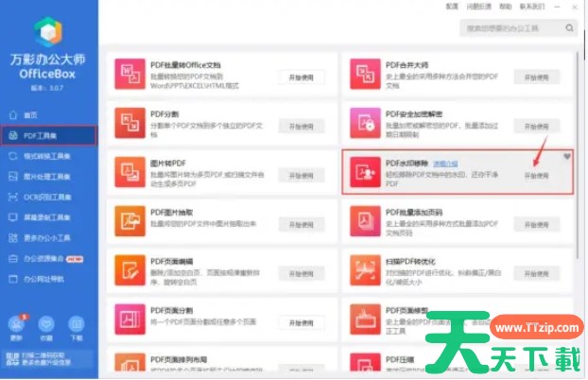Click the PDF图片抽取 tool icon
This screenshot has width=588, height=380.
(x=130, y=221)
